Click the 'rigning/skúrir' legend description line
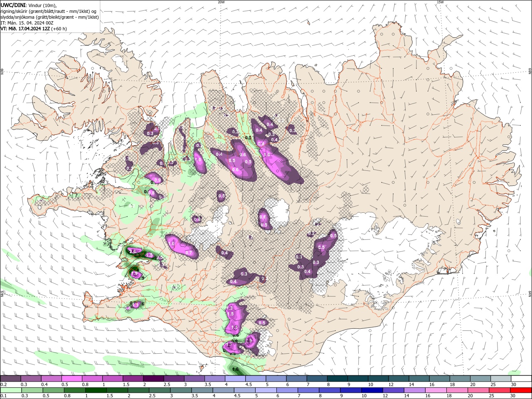Screen dimensions: 532x399 point(49,11)
